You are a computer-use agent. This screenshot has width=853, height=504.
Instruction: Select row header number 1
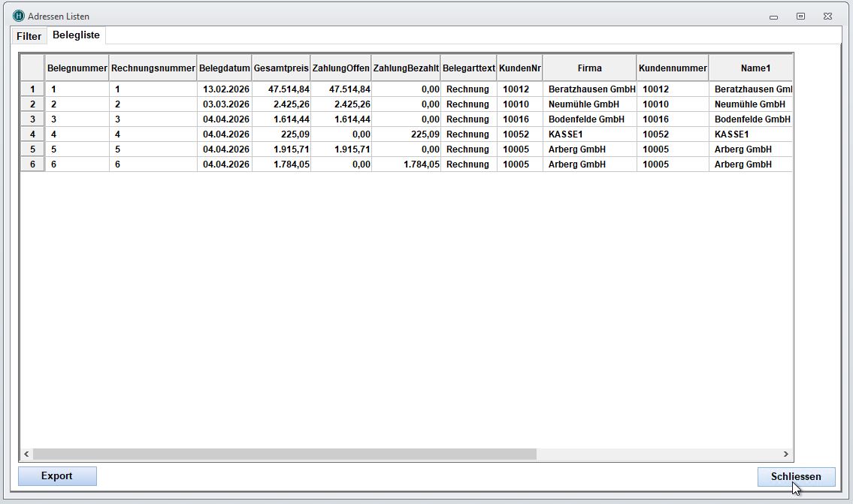pyautogui.click(x=32, y=89)
